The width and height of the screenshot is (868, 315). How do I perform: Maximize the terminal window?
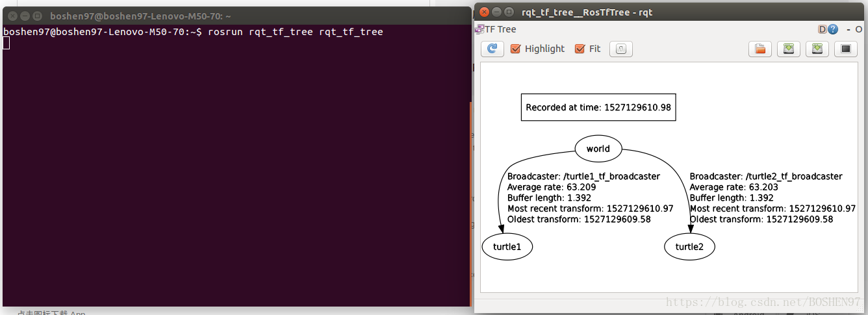(x=37, y=16)
